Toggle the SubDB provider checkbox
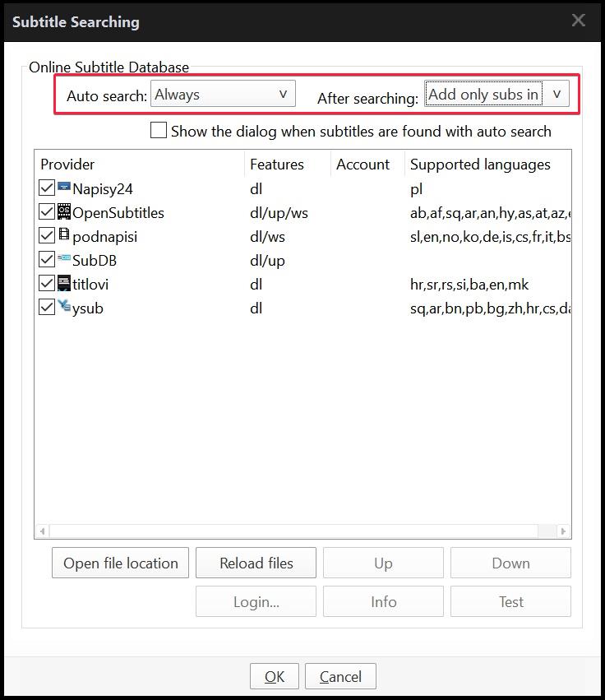Screen dimensions: 605x700 pyautogui.click(x=47, y=259)
